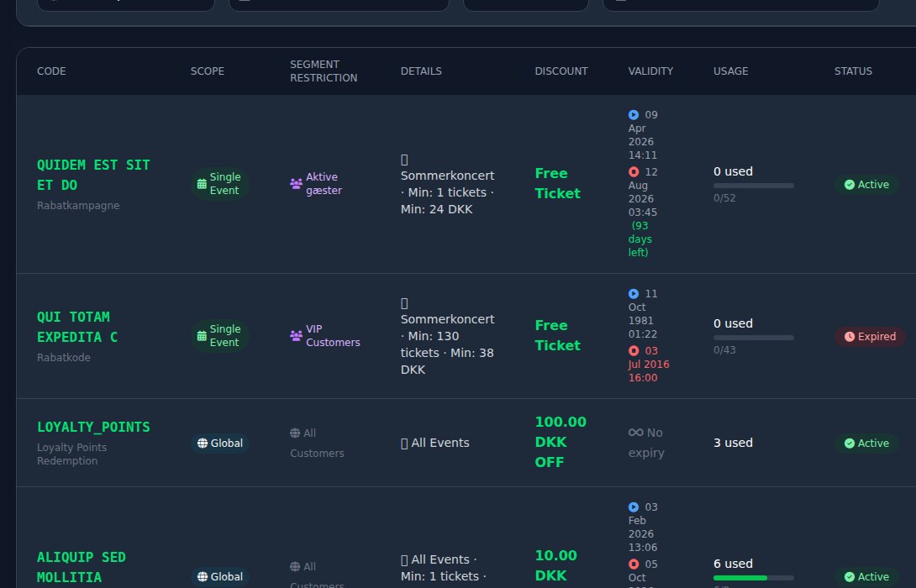Open the ALIQUIP SED MOLLITIA code
The height and width of the screenshot is (588, 916).
pos(82,568)
